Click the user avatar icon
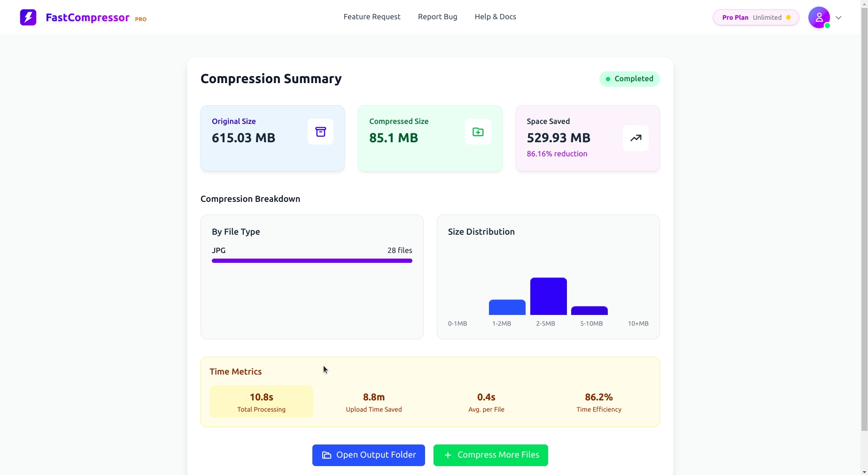The width and height of the screenshot is (868, 475). [x=819, y=17]
